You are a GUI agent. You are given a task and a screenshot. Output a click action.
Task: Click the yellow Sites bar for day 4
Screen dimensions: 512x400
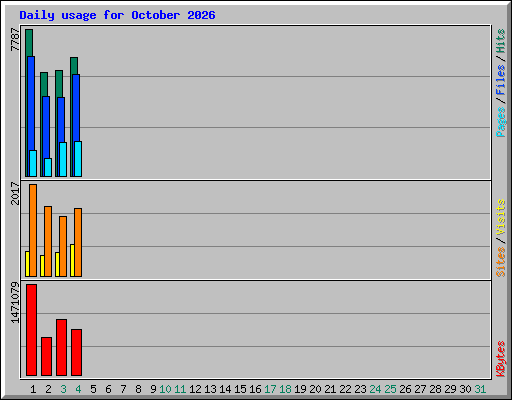click(x=72, y=260)
